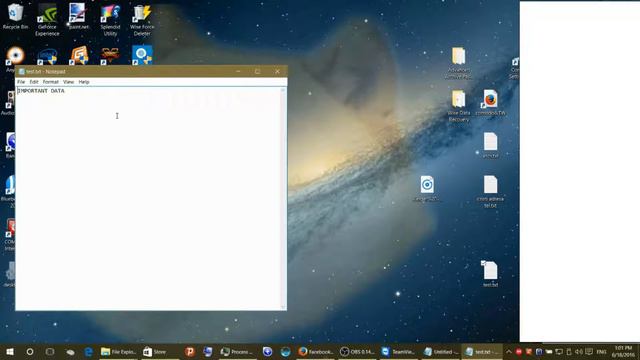Open the Help menu in Notepad
The image size is (640, 360).
(84, 82)
